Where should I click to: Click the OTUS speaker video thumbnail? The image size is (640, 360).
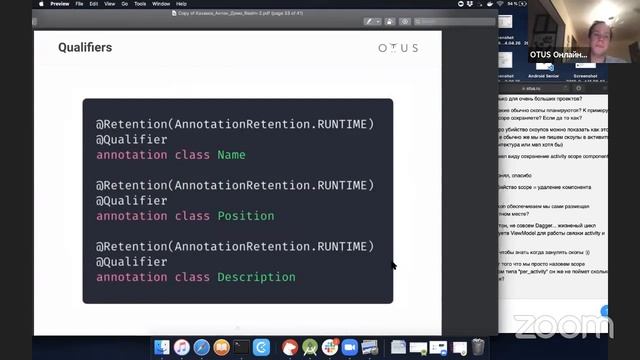pos(583,31)
